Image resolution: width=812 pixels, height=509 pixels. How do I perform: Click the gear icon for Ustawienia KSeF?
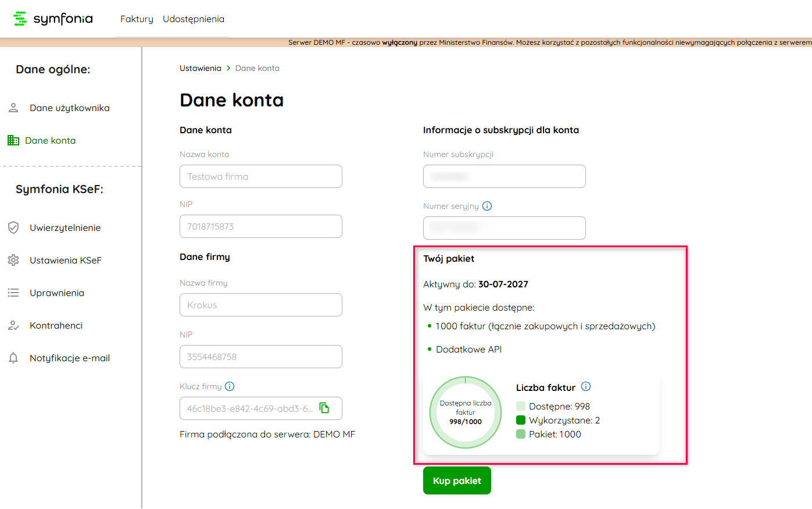(13, 260)
